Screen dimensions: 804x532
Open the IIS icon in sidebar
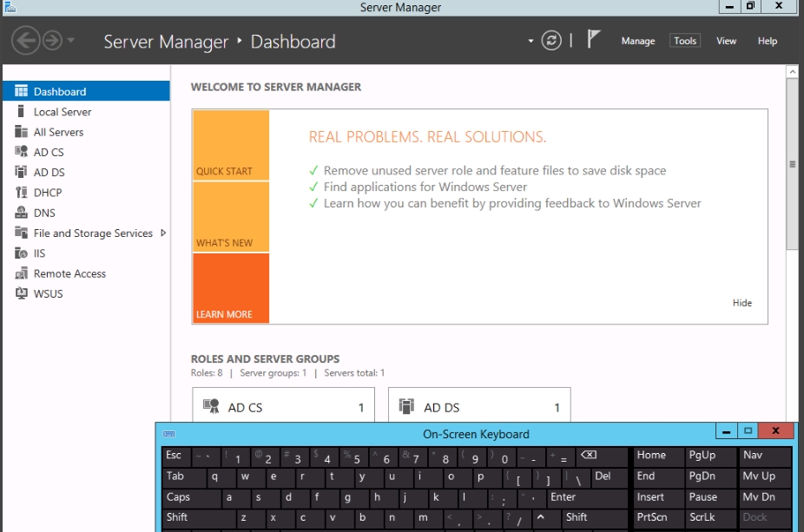pos(22,253)
